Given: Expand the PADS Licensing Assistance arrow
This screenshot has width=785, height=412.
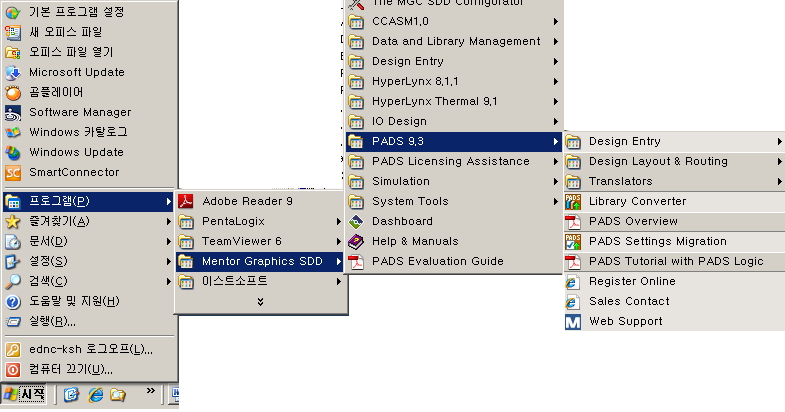Looking at the screenshot, I should coord(556,162).
